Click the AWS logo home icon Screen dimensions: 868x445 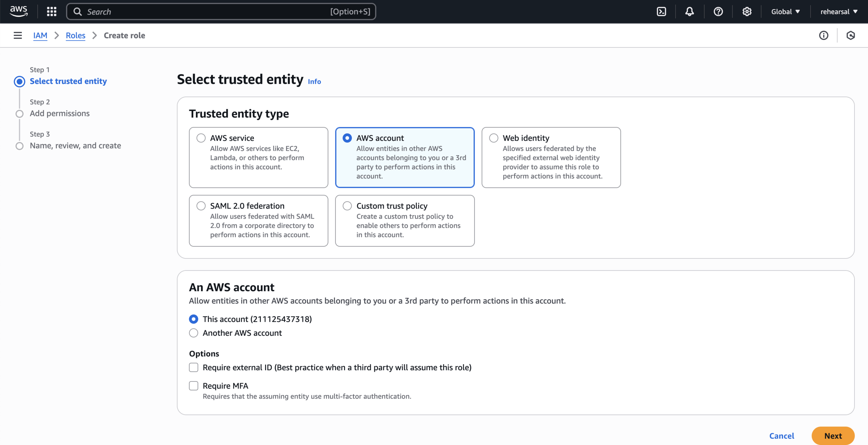(x=18, y=11)
